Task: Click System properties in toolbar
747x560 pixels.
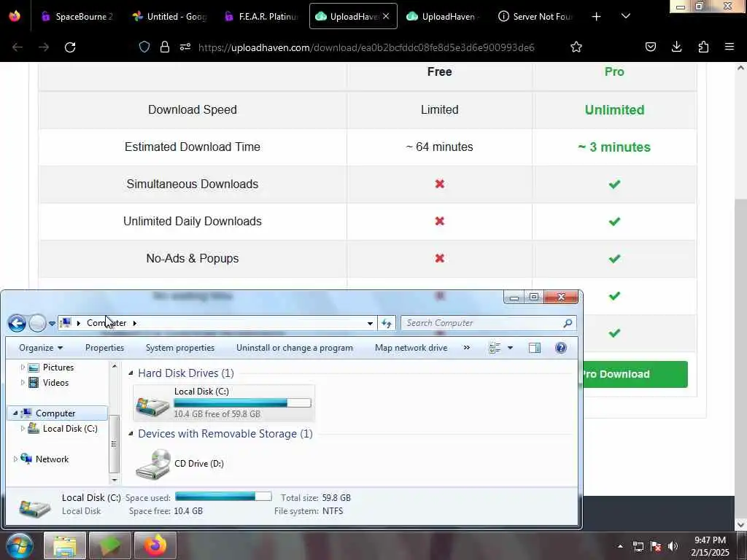Action: coord(180,348)
